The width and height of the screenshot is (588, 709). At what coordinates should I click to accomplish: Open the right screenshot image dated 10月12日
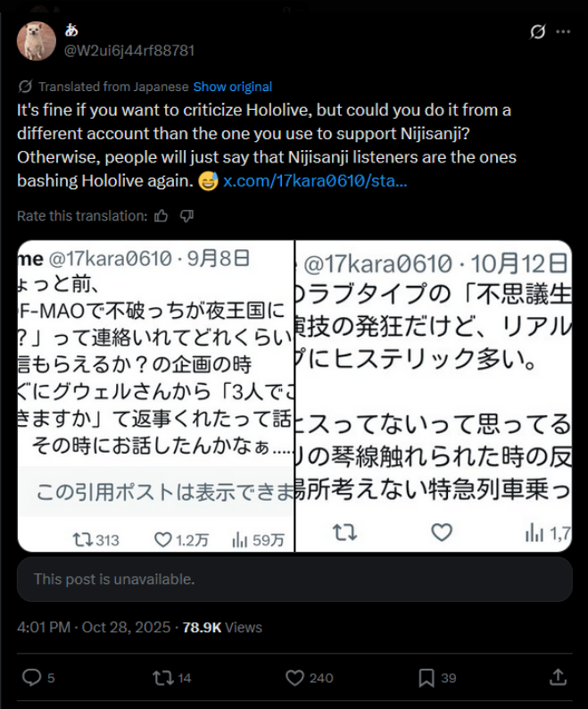(x=434, y=396)
